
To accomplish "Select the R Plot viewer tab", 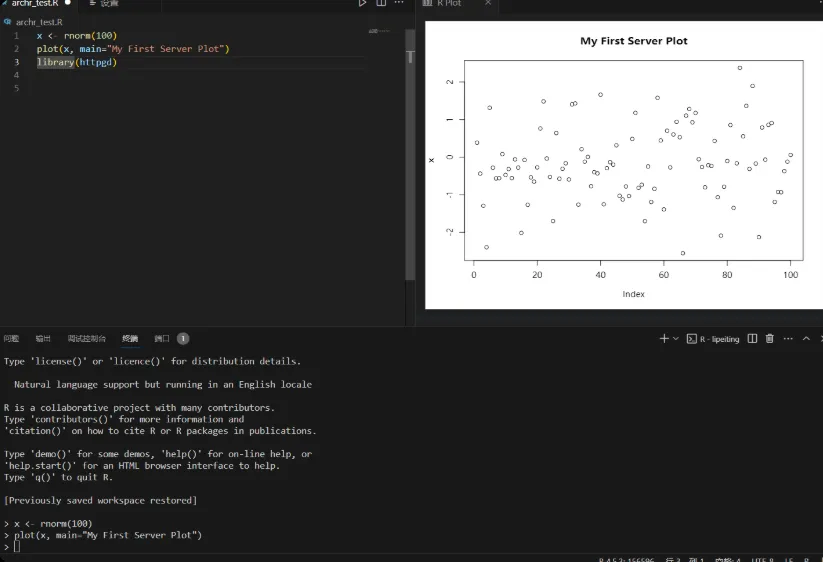I will [x=449, y=3].
